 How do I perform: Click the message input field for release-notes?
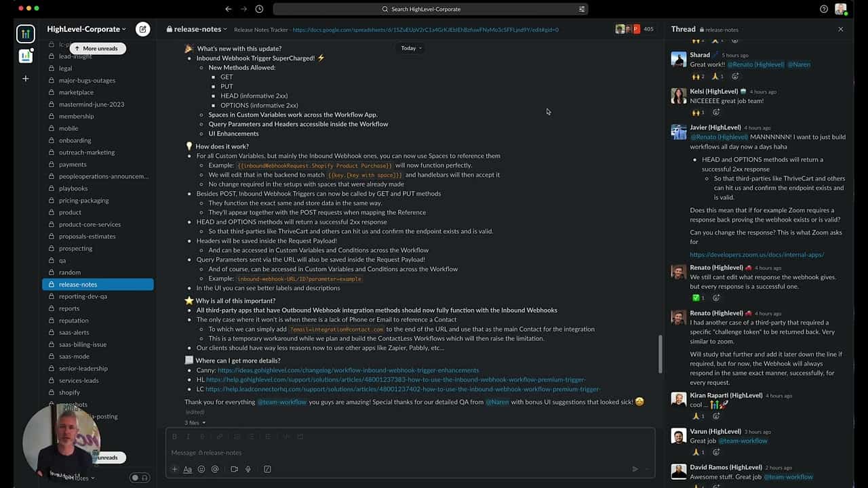click(x=407, y=452)
